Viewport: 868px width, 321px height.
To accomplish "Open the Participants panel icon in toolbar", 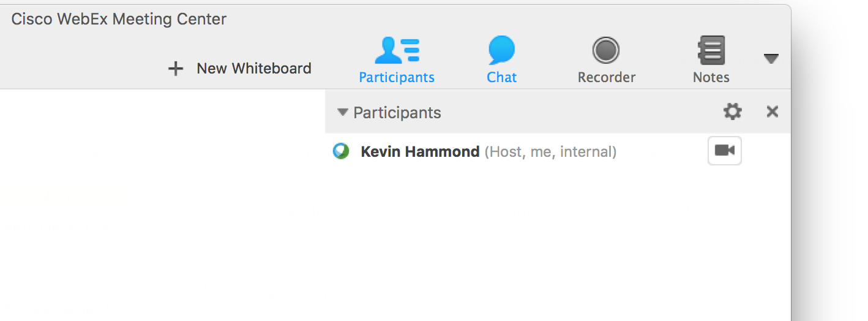I will tap(397, 50).
